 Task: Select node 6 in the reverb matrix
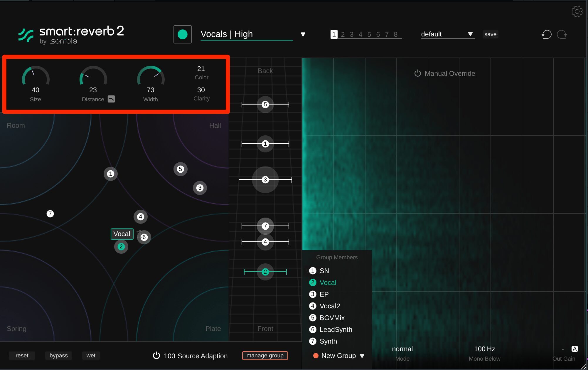(144, 237)
